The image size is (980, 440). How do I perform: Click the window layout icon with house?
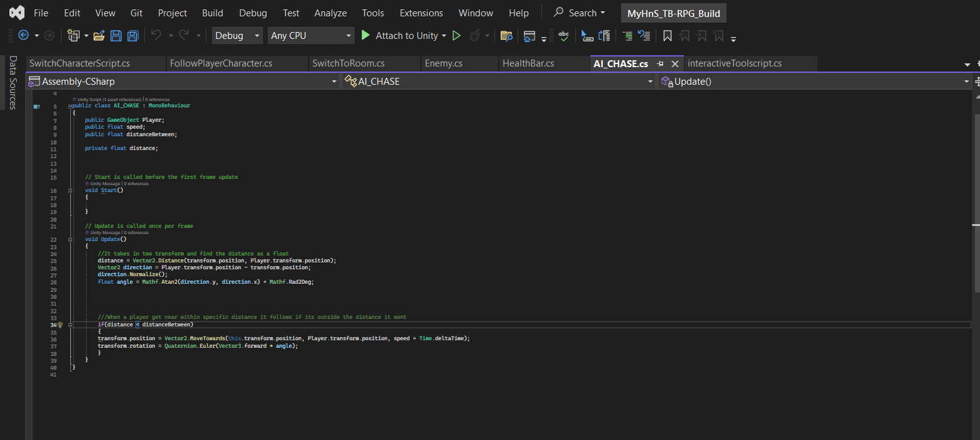(530, 36)
